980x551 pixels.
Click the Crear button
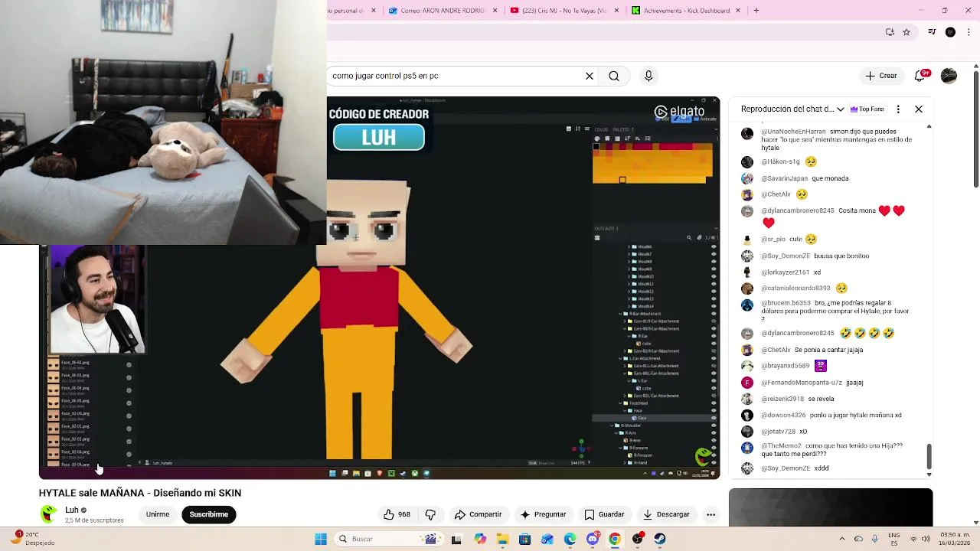pos(880,76)
